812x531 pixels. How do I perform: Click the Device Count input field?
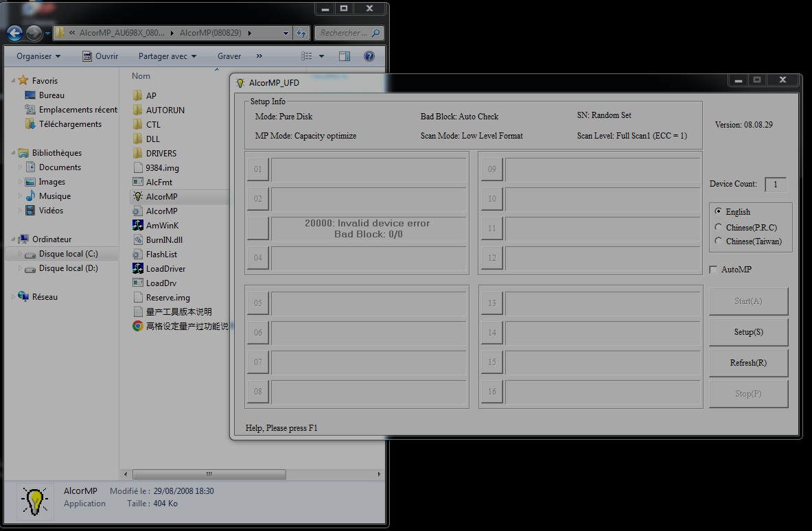pos(775,185)
